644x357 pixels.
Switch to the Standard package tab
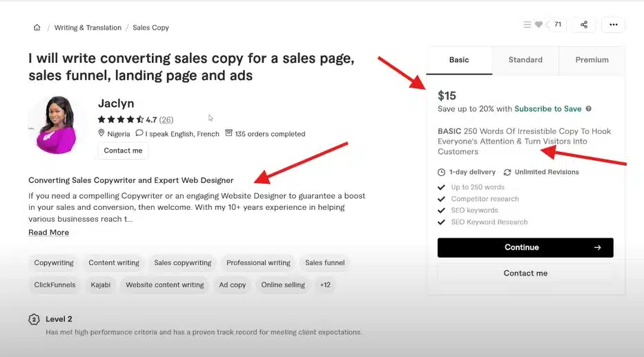pos(525,60)
